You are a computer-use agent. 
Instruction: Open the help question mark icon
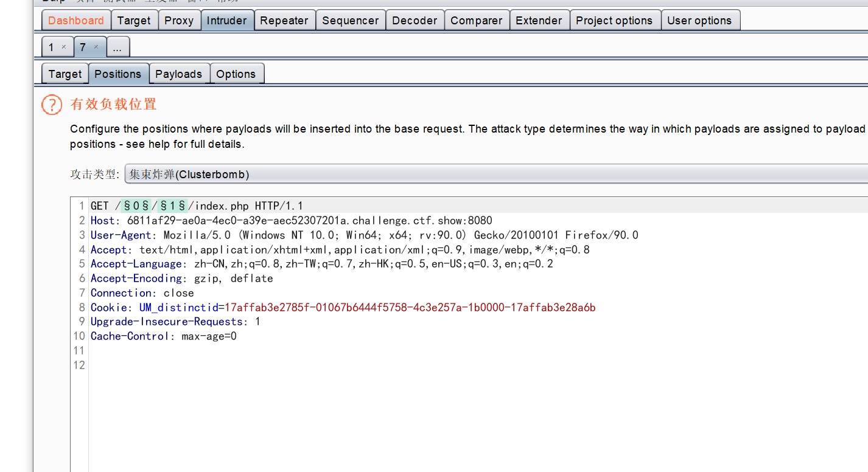[52, 105]
